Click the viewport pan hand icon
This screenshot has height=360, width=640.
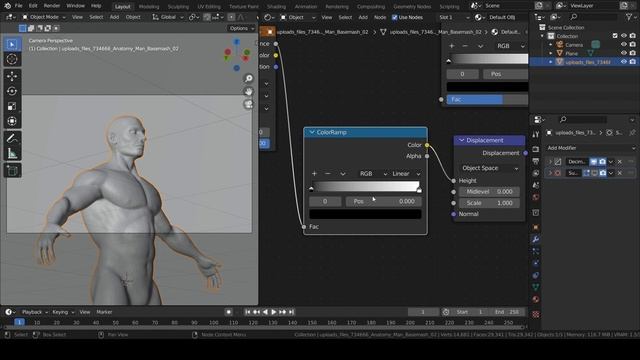(248, 91)
